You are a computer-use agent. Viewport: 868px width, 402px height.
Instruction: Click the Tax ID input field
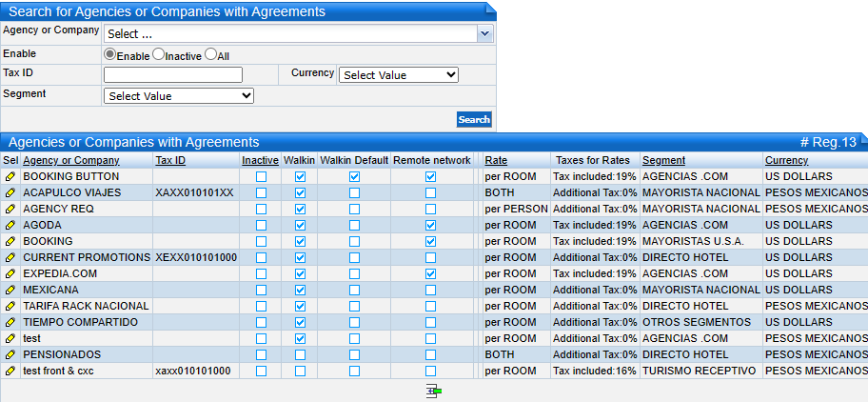coord(173,74)
